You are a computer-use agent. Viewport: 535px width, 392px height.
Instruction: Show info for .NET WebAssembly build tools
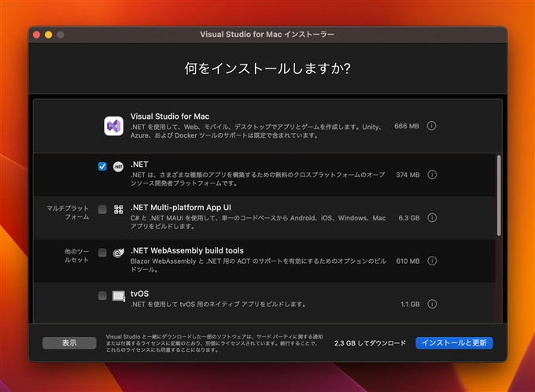[x=432, y=261]
